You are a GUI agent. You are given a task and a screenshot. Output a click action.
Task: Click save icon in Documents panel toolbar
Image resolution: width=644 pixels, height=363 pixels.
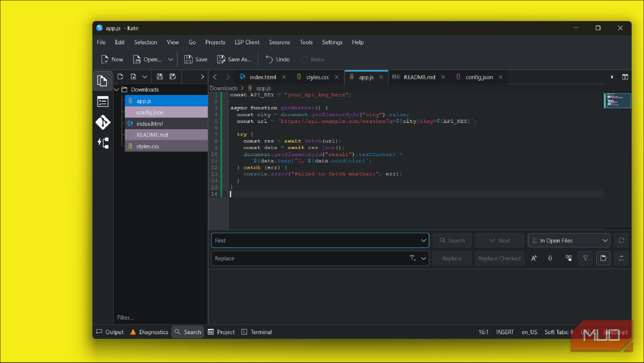click(160, 77)
